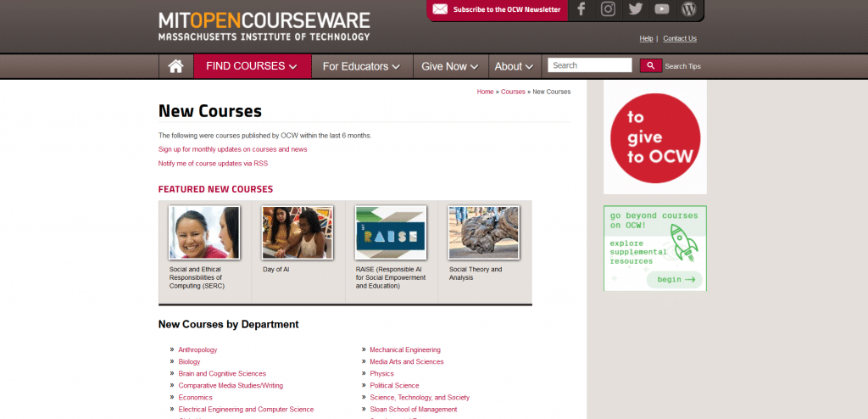
Task: Open the Help link
Action: click(646, 38)
